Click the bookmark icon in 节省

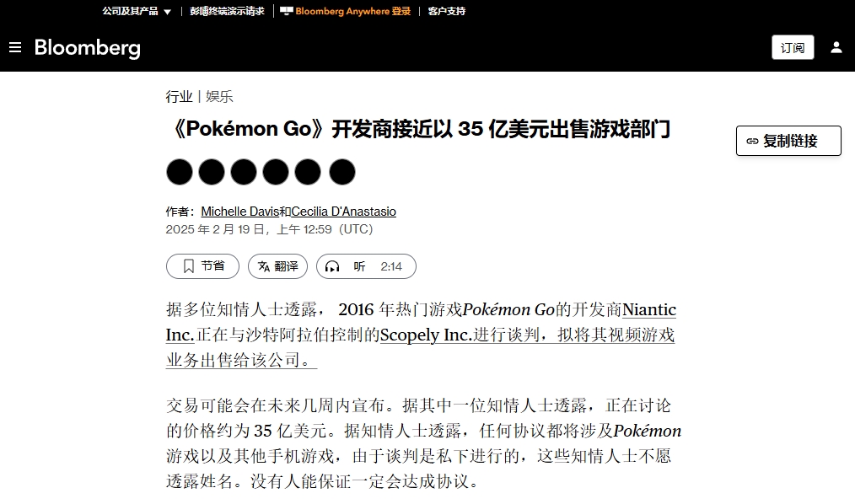click(189, 265)
